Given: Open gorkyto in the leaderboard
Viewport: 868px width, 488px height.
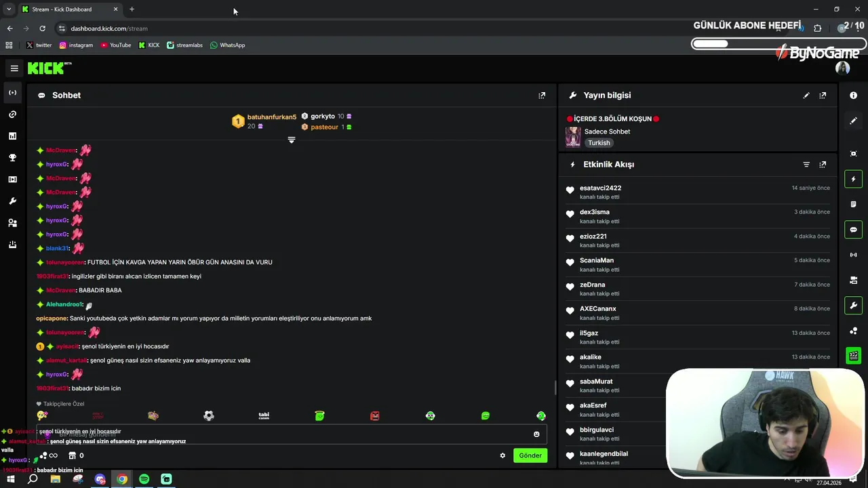Looking at the screenshot, I should 323,117.
